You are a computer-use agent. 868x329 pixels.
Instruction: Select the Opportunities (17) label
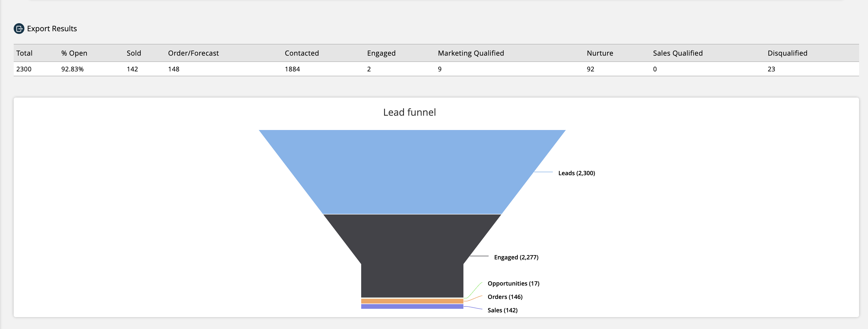tap(513, 283)
